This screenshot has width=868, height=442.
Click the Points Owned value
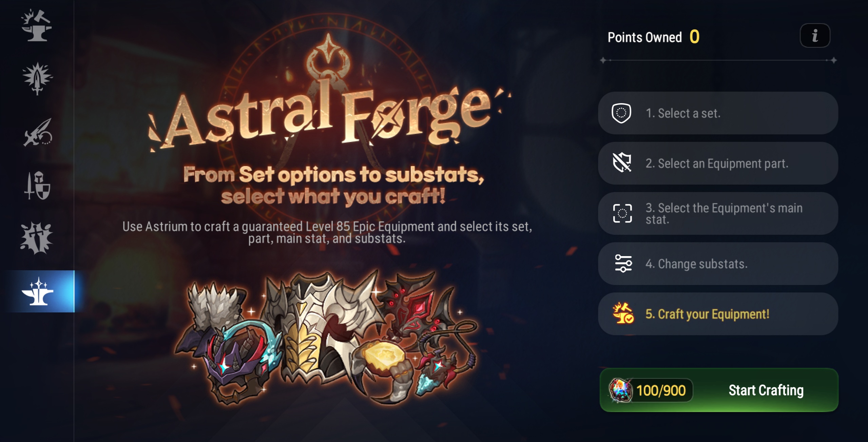click(x=694, y=37)
